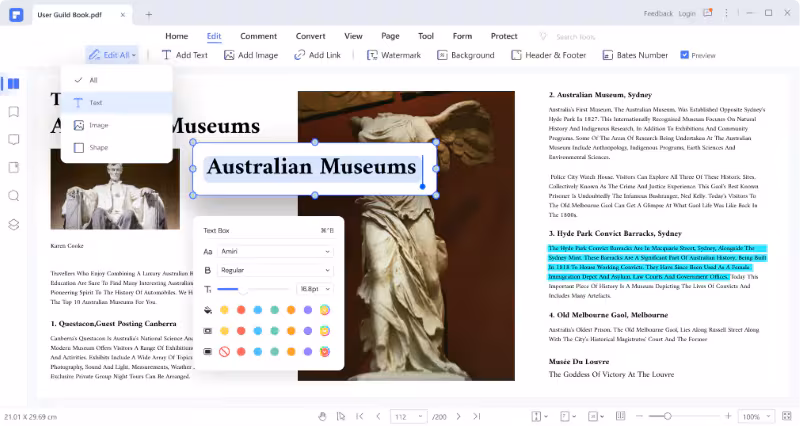Jump to the last page
Viewport: 800px width, 426px height.
(x=477, y=416)
